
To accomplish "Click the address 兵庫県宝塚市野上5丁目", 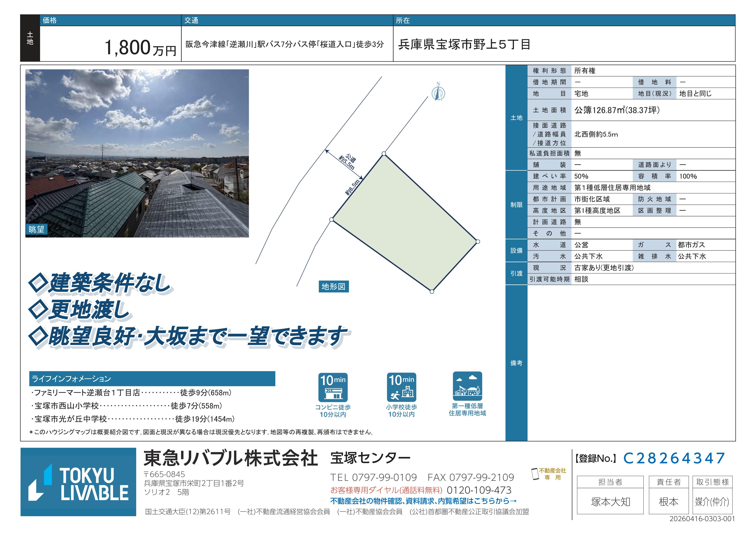I will (464, 44).
